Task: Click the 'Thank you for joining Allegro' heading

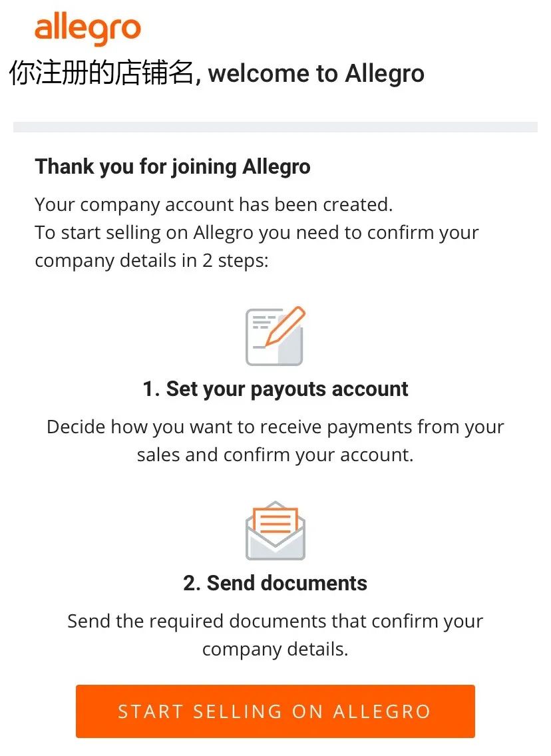Action: (172, 166)
